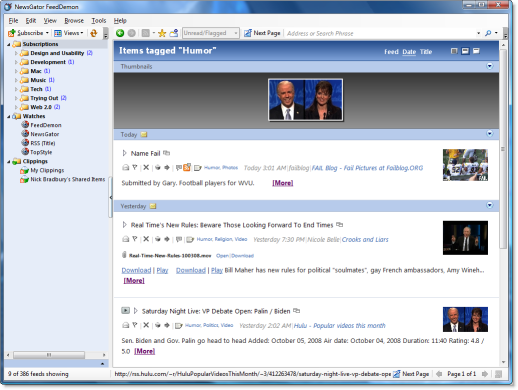Delete the Real Time's New Rules item
518x390 pixels.
(x=146, y=239)
